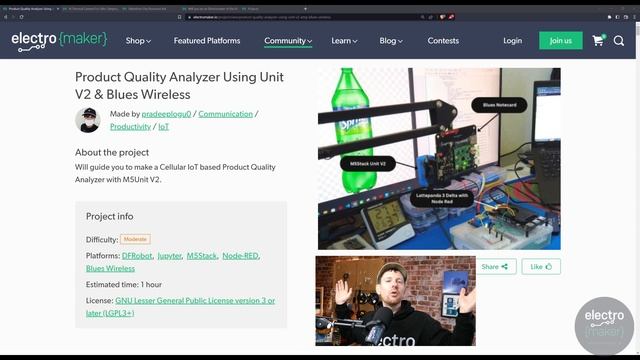Click the 'About the project' heading

[x=112, y=153]
